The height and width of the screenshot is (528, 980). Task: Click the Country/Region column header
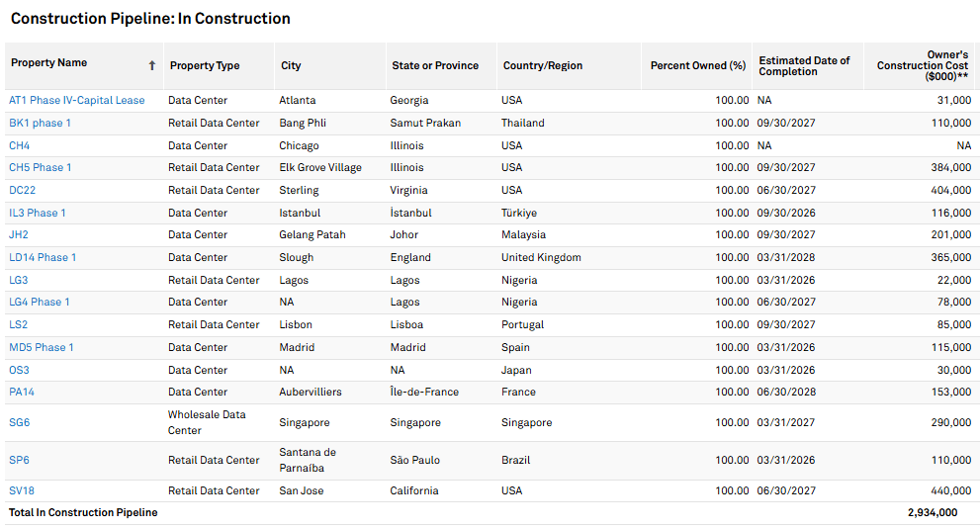point(543,66)
